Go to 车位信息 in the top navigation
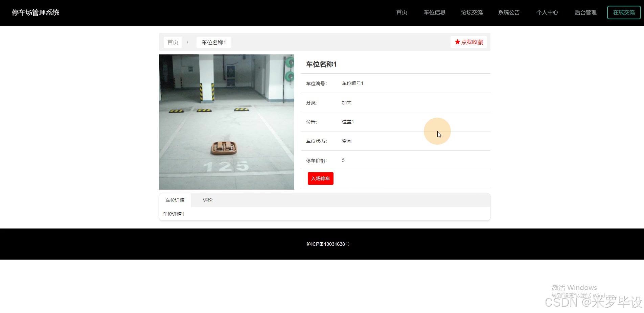 tap(434, 13)
